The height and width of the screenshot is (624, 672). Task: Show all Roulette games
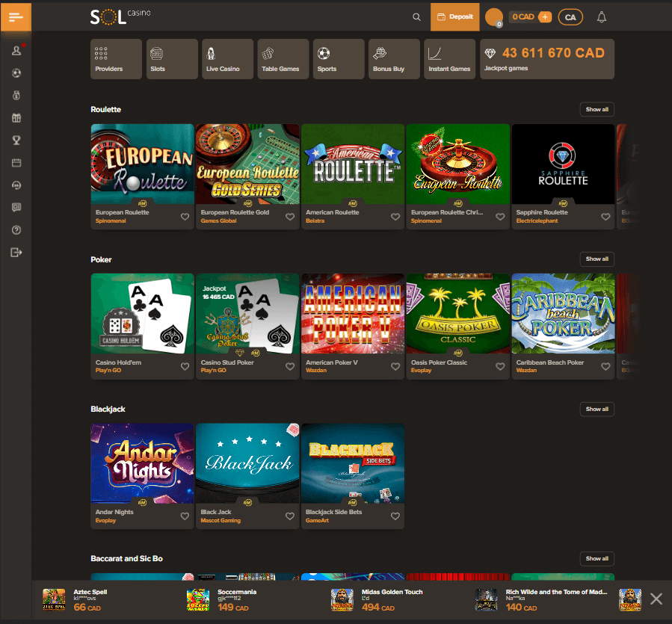coord(597,109)
